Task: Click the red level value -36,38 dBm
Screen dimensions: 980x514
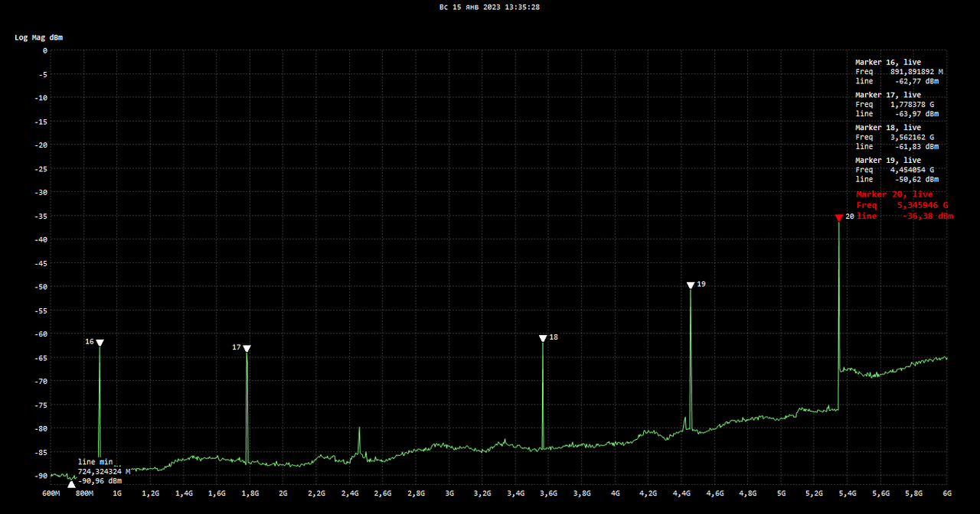Action: 928,216
